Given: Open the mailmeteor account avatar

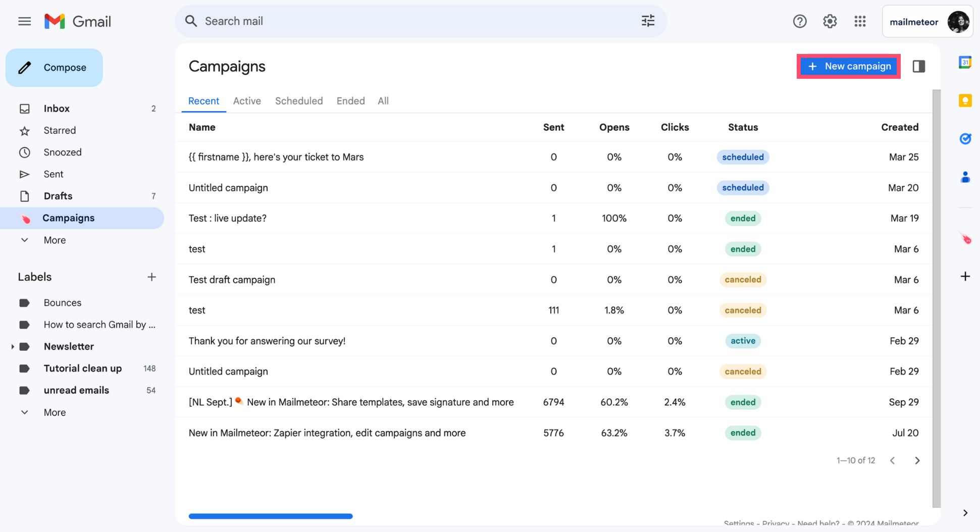Looking at the screenshot, I should pyautogui.click(x=958, y=22).
